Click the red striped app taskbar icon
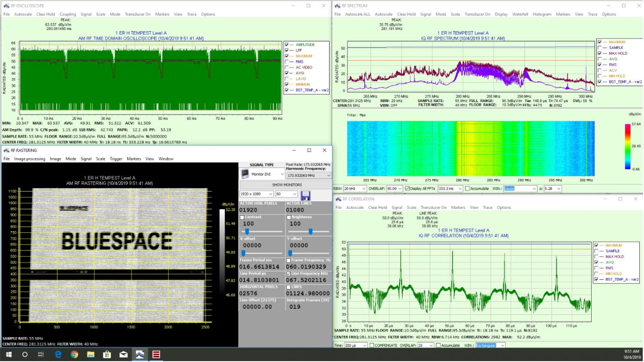Screen dimensions: 644x362 [156, 355]
